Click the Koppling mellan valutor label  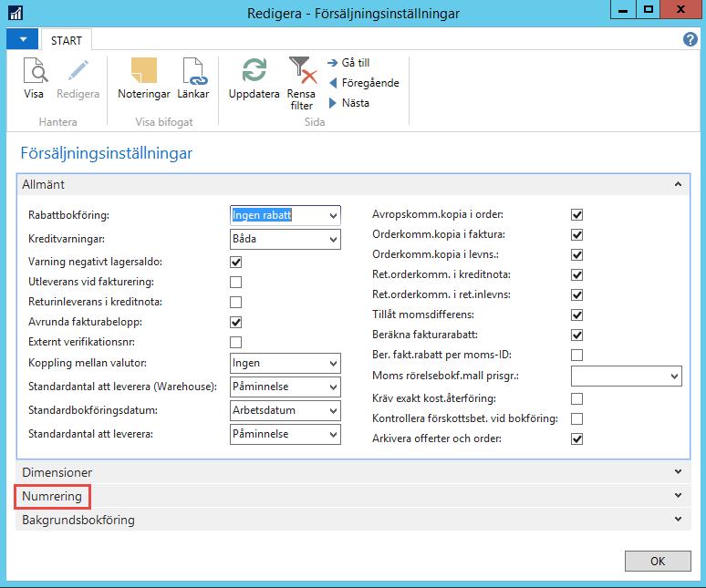click(x=88, y=363)
